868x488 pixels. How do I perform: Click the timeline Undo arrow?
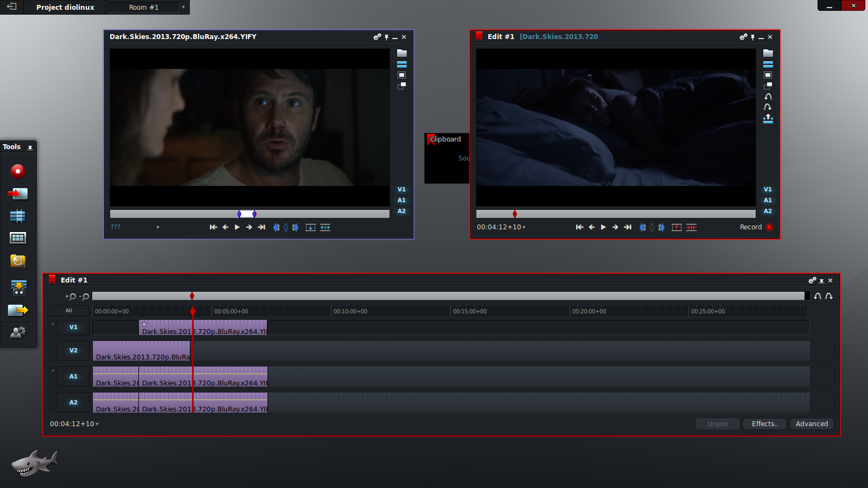click(818, 296)
